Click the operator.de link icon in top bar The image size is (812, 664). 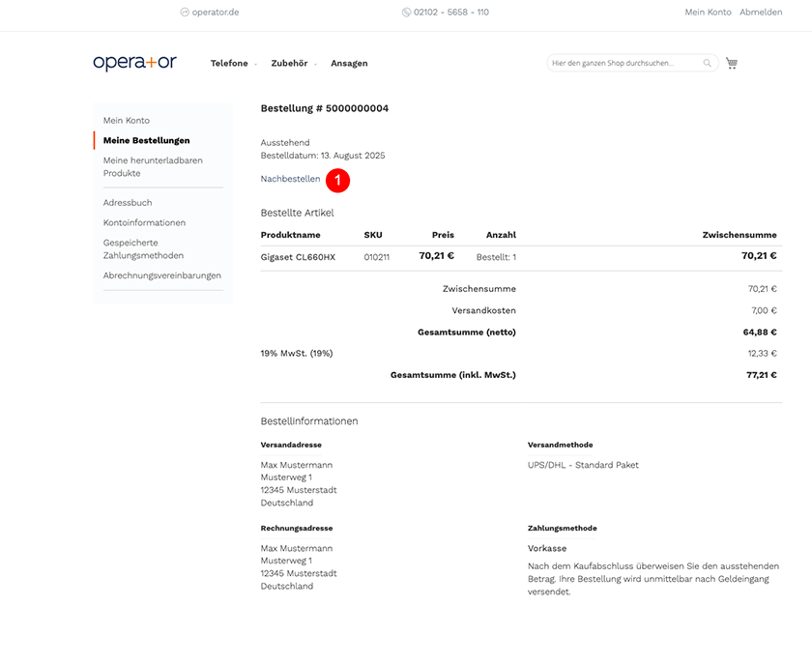(185, 12)
